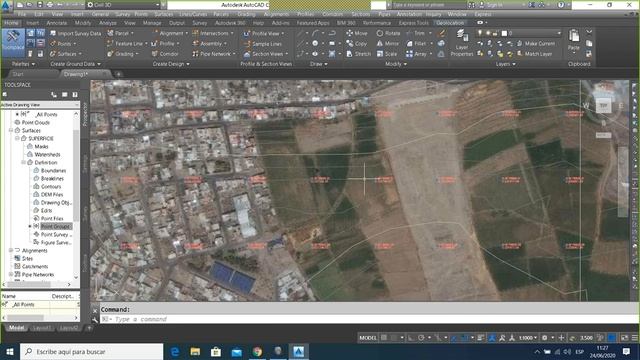The image size is (640, 360).
Task: Open Layer Properties manager
Action: coord(462,42)
